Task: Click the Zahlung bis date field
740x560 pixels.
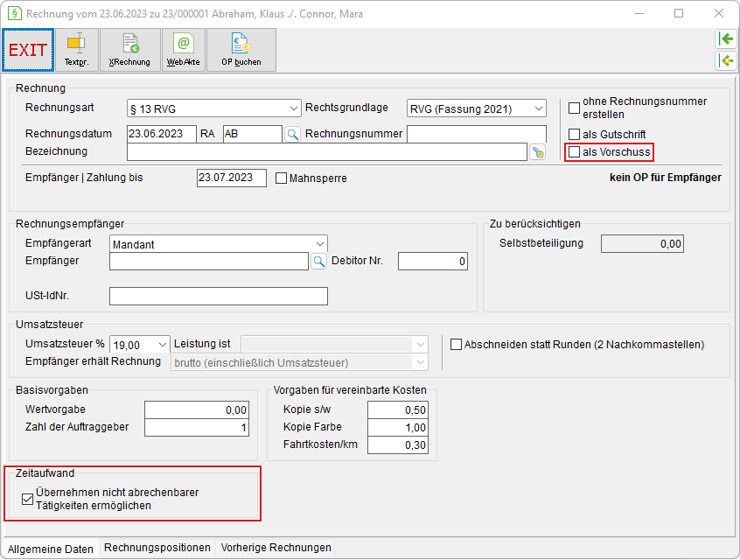Action: [x=232, y=178]
